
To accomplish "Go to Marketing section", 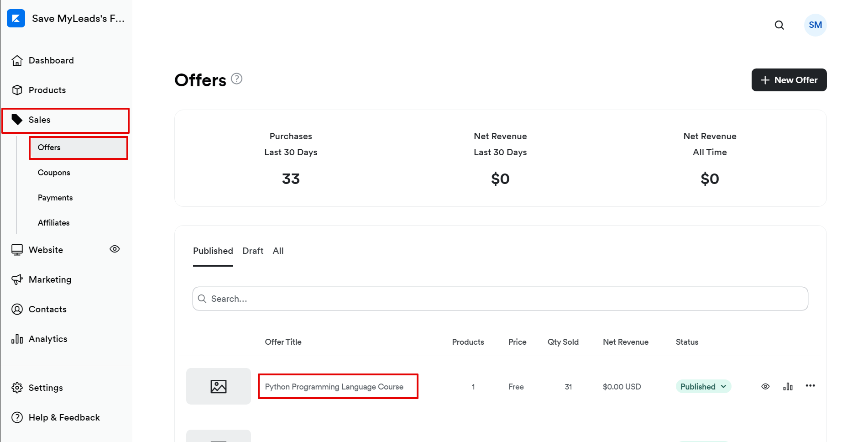I will (x=50, y=279).
